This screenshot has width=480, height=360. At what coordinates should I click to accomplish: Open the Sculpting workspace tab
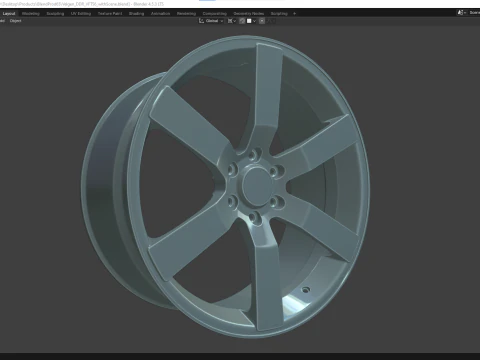click(55, 13)
